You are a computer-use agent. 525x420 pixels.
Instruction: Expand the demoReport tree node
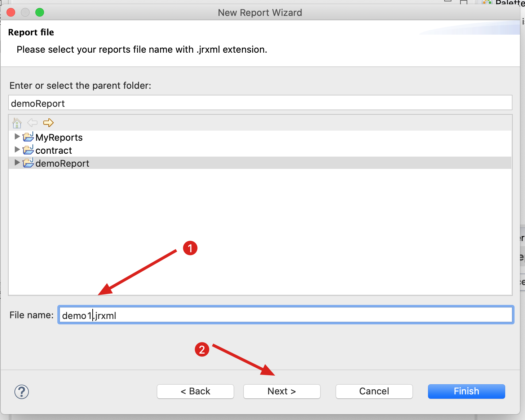pyautogui.click(x=17, y=163)
